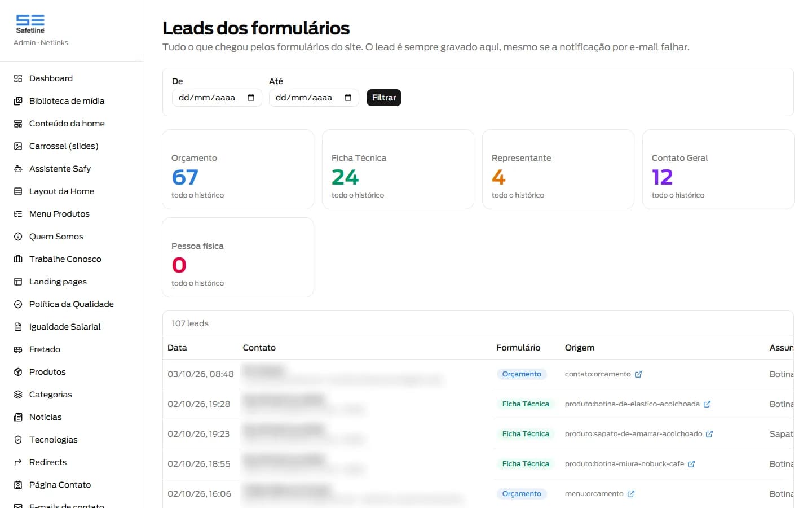Viewport: 812px width, 508px height.
Task: Open external link for produto:botina-miura-nobuck-cafe
Action: point(691,464)
